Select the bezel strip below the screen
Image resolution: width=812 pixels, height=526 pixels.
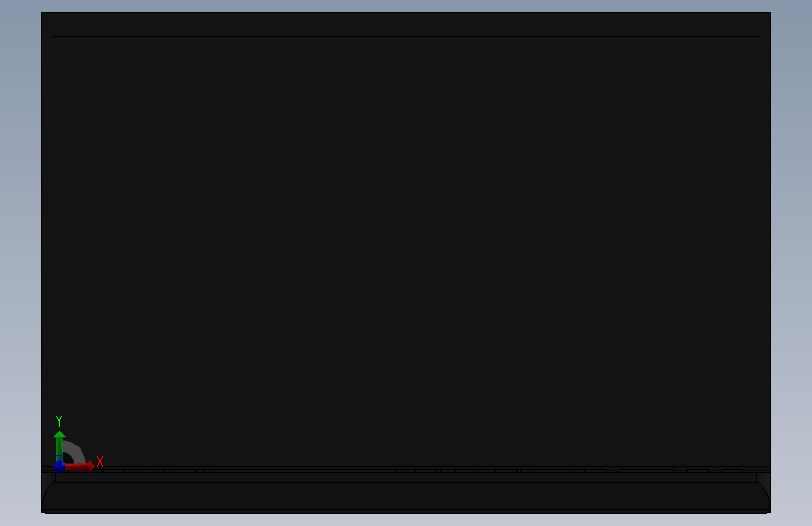click(406, 456)
